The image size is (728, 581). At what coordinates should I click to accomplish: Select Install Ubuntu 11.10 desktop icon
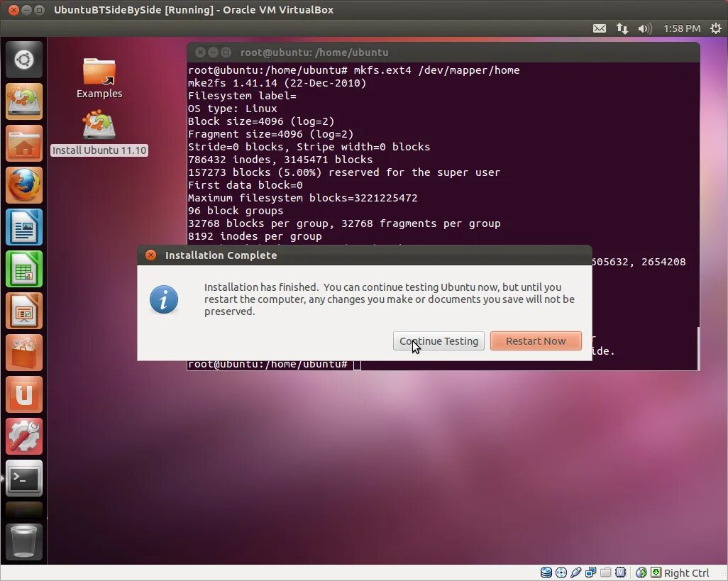point(99,133)
